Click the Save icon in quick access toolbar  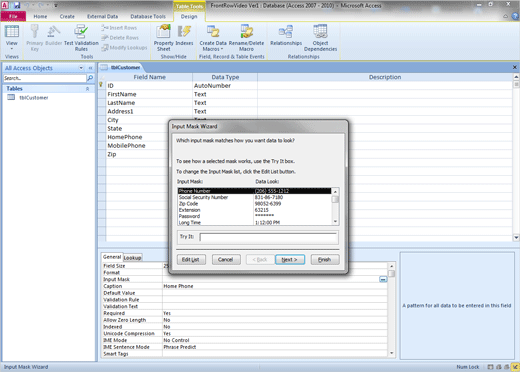[17, 5]
